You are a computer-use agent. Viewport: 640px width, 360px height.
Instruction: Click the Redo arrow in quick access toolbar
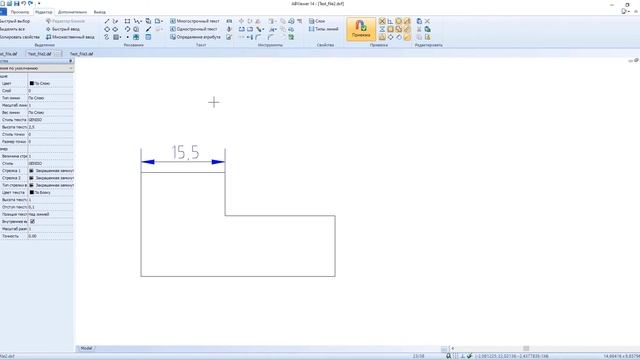[31, 3]
